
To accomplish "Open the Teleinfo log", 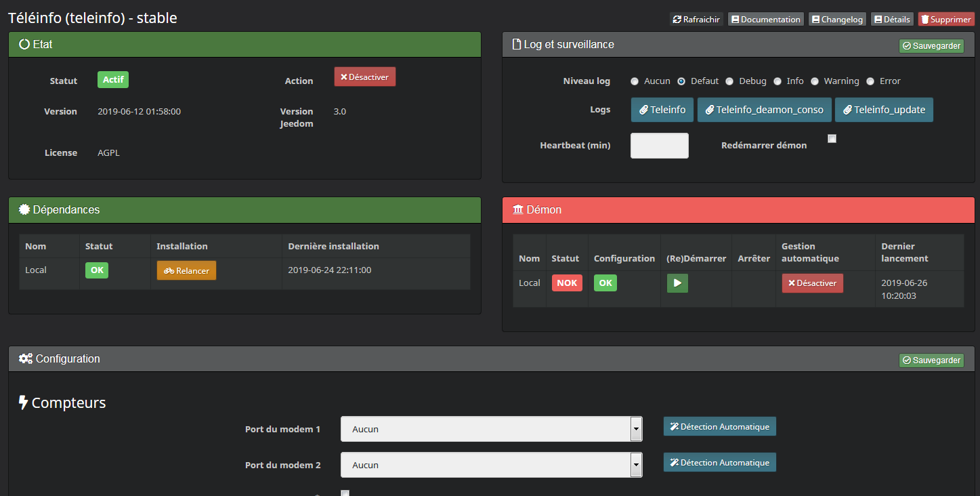I will 662,110.
